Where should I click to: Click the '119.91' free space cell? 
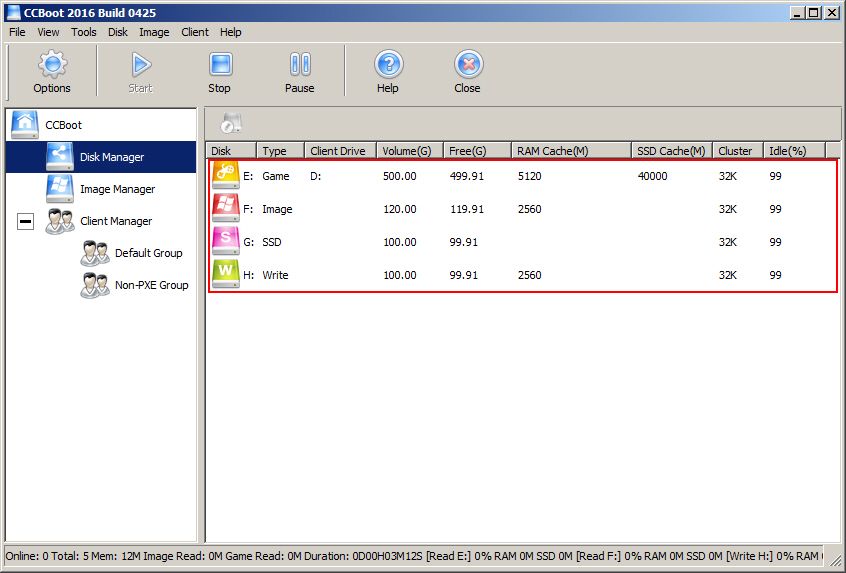[467, 209]
